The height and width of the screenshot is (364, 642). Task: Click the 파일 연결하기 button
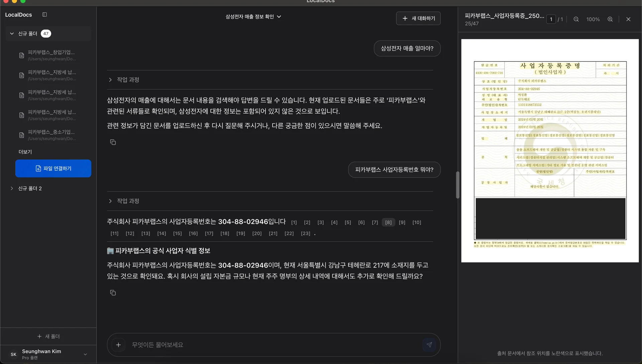[x=53, y=168]
